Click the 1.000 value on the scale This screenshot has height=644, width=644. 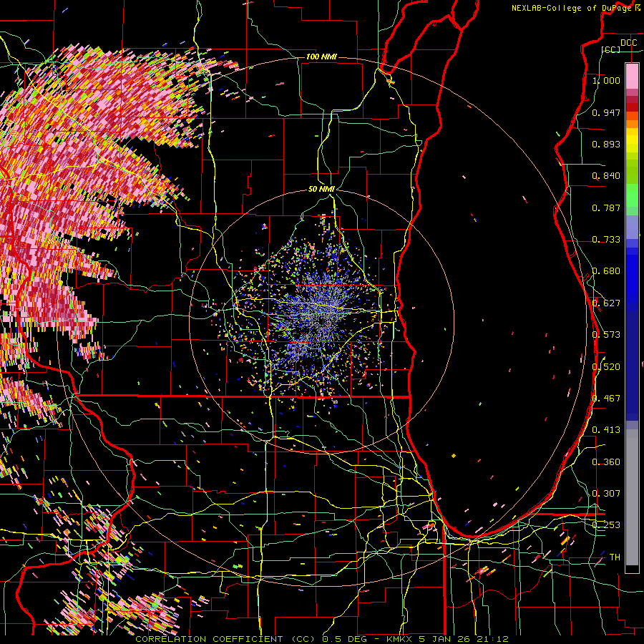point(606,80)
